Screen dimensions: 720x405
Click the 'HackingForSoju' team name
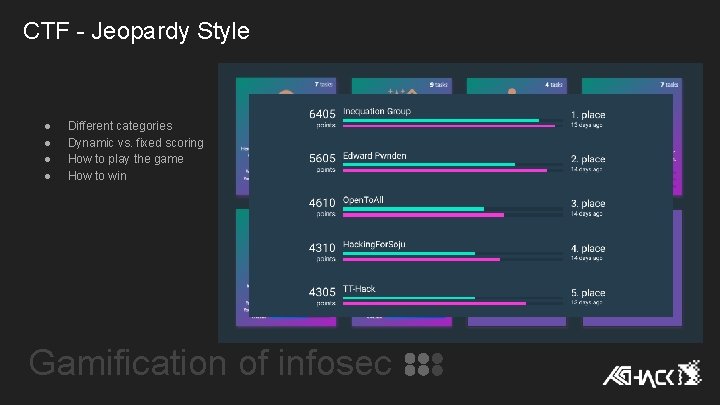374,244
